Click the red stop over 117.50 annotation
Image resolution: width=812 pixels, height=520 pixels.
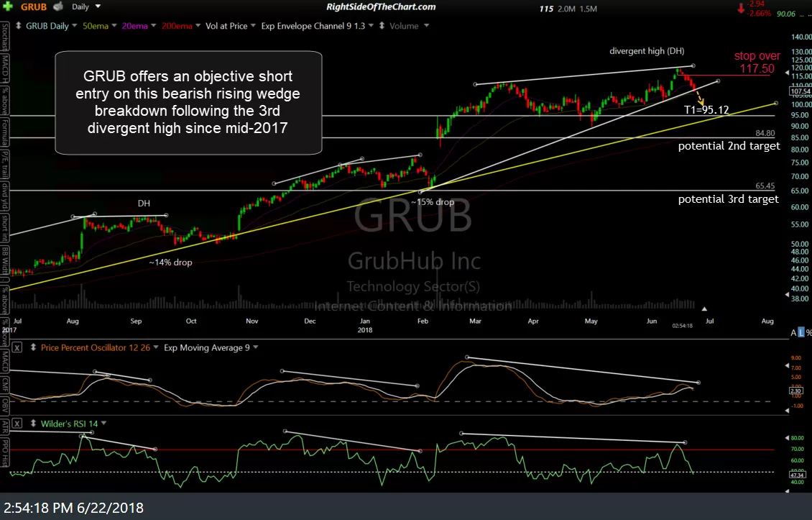pyautogui.click(x=757, y=63)
